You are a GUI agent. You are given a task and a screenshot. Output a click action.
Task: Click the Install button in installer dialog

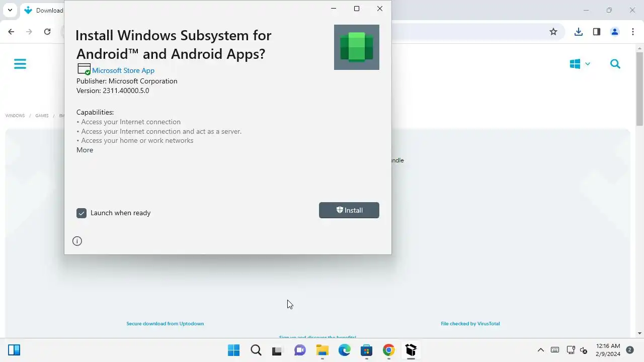tap(349, 210)
